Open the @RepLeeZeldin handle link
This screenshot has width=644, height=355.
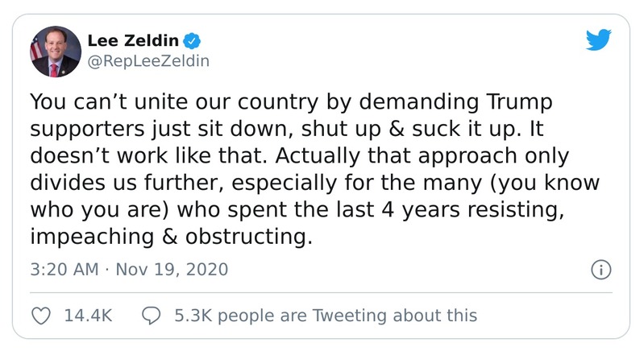click(x=148, y=61)
